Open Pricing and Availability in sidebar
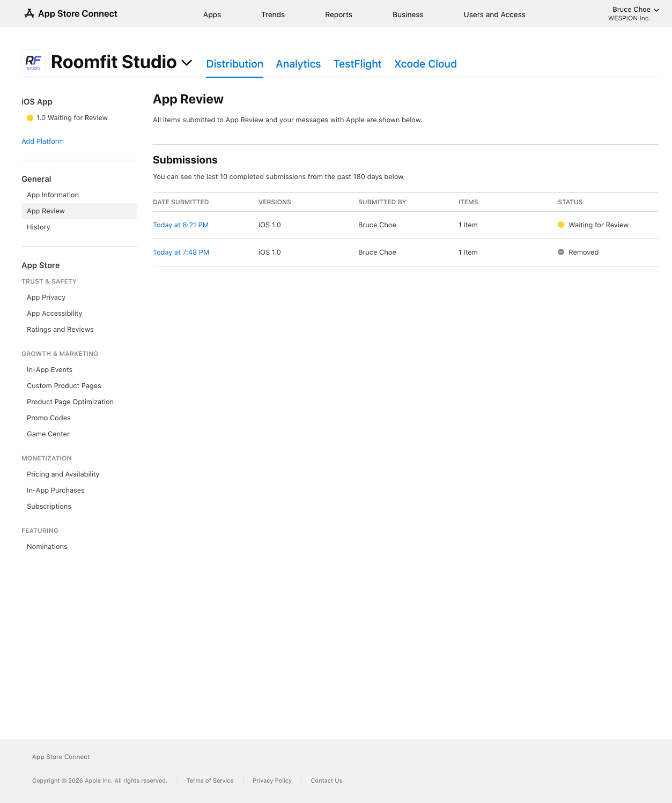 click(x=63, y=474)
